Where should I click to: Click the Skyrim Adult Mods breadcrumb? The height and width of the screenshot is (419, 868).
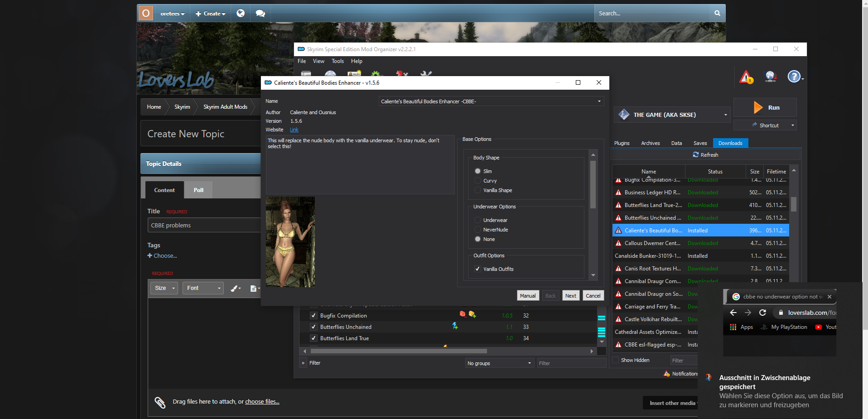[x=225, y=107]
